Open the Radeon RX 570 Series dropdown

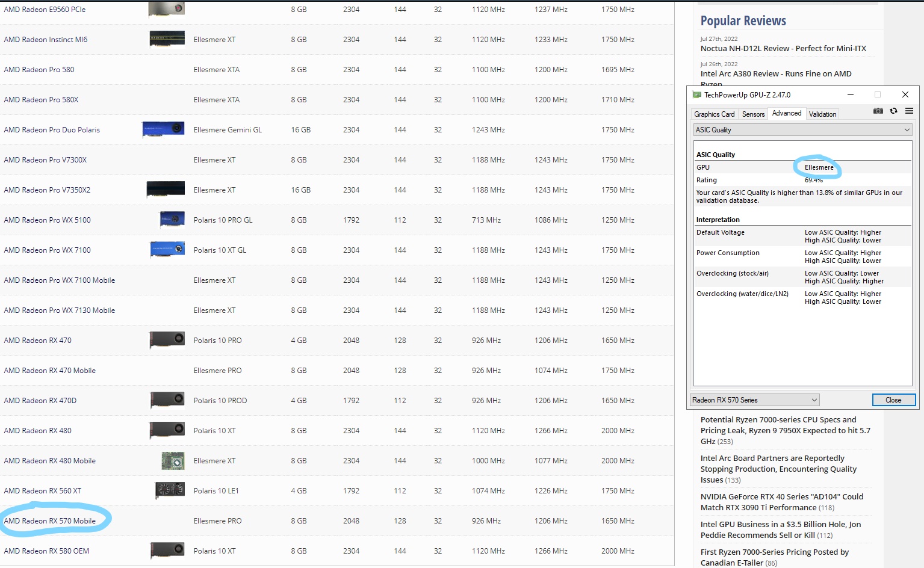(755, 400)
